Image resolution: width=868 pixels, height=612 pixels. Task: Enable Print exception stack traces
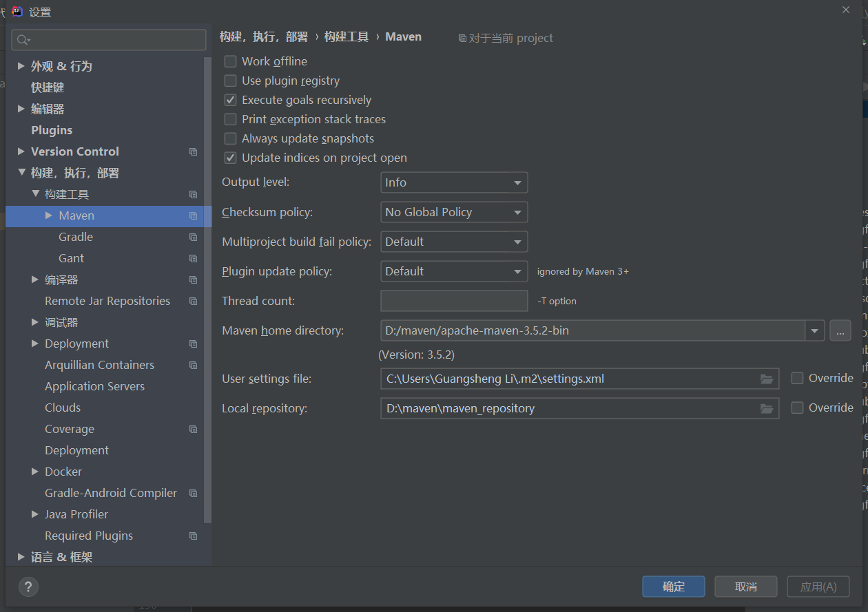(230, 119)
